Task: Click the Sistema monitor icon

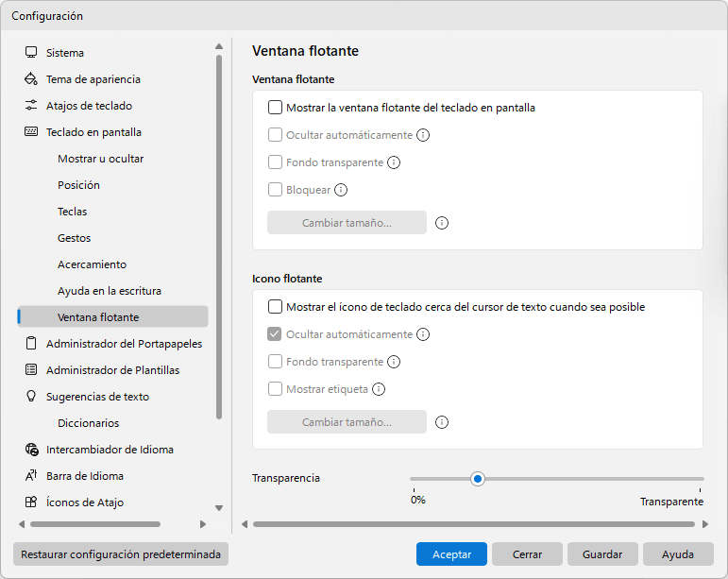Action: click(31, 53)
